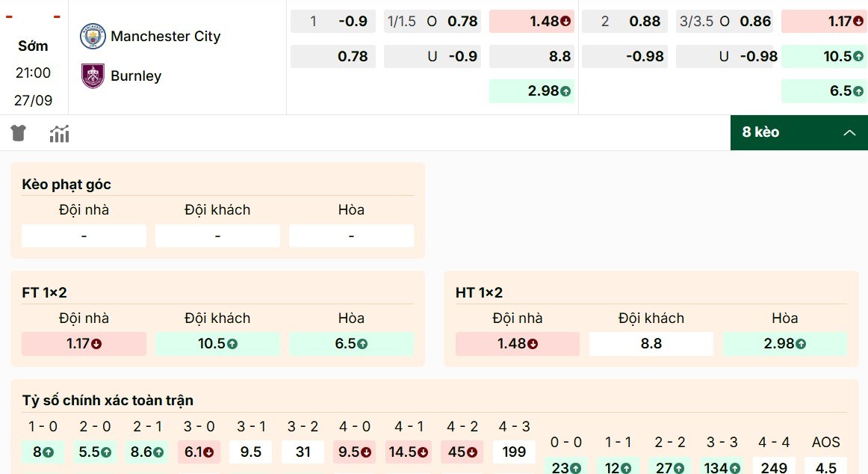Screen dimensions: 868x474
Task: Select the jersey lineup icon
Action: pyautogui.click(x=18, y=132)
